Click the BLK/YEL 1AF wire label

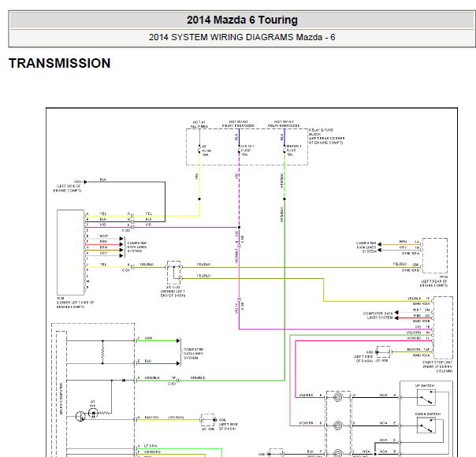point(418,349)
